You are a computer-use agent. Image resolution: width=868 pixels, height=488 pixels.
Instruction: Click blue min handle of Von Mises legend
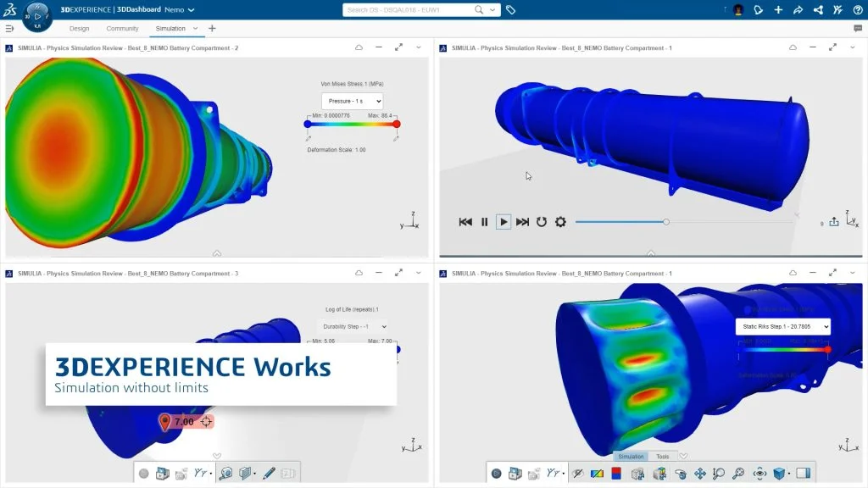tap(308, 124)
